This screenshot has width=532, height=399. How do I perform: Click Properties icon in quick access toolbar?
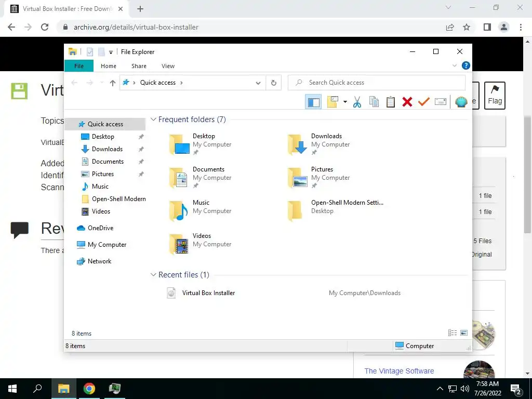90,52
